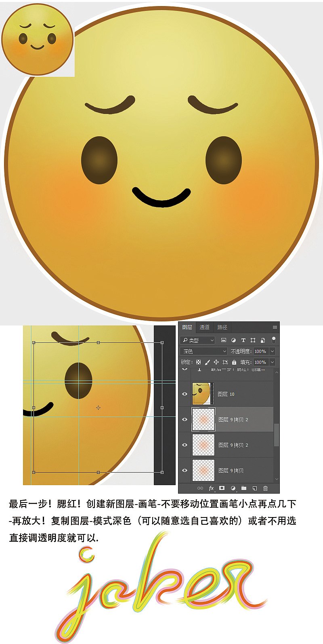Click the small emoji preview thumbnail
The image size is (323, 644).
coord(37,39)
